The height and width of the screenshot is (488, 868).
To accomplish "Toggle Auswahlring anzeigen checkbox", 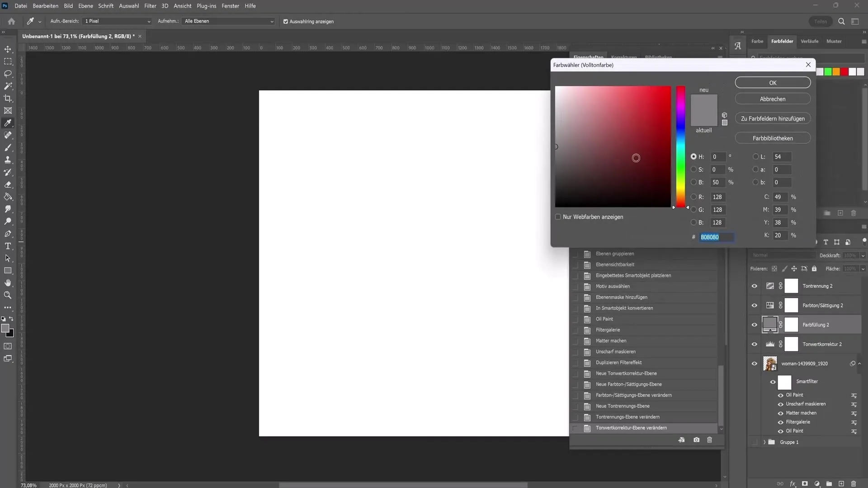I will coord(285,21).
